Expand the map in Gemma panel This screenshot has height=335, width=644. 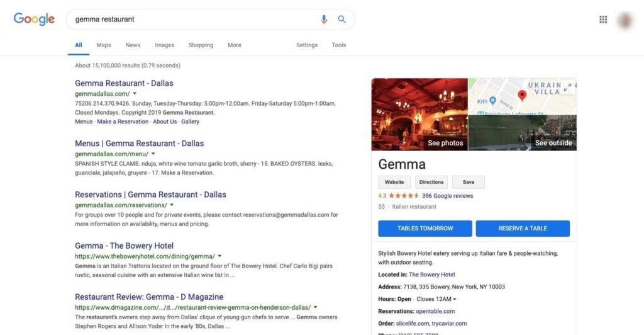coord(568,87)
